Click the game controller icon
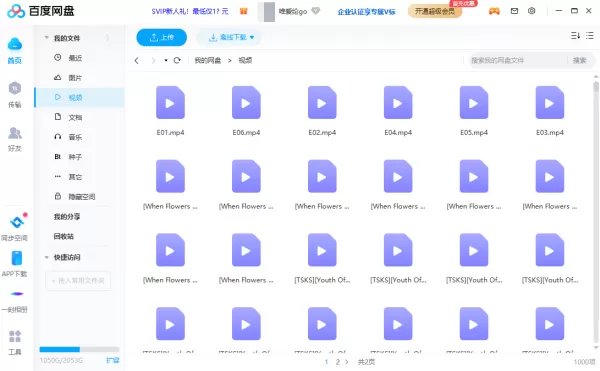600x371 pixels. pyautogui.click(x=494, y=11)
